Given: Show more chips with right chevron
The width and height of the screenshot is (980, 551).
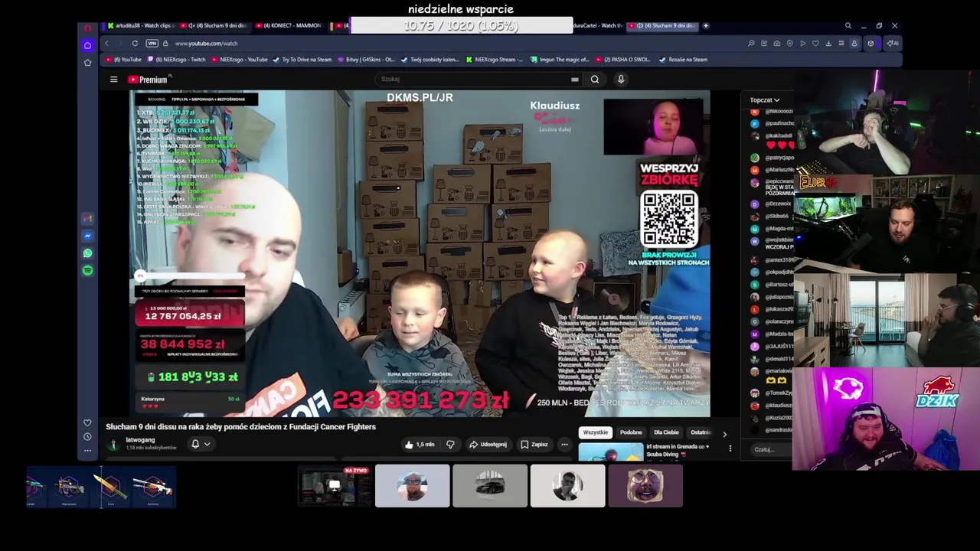Looking at the screenshot, I should click(724, 434).
